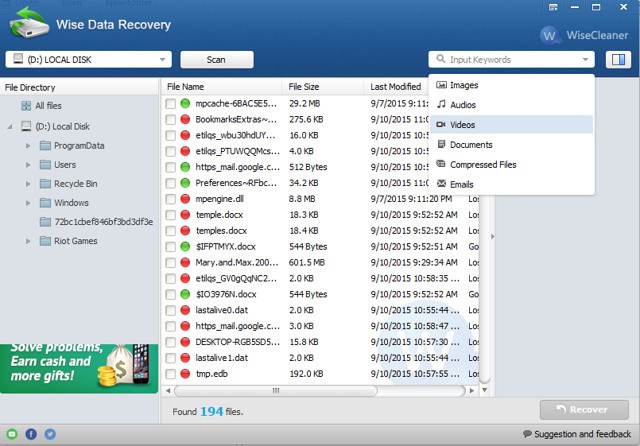Click the Windows folder icon
The image size is (640, 446).
[45, 203]
